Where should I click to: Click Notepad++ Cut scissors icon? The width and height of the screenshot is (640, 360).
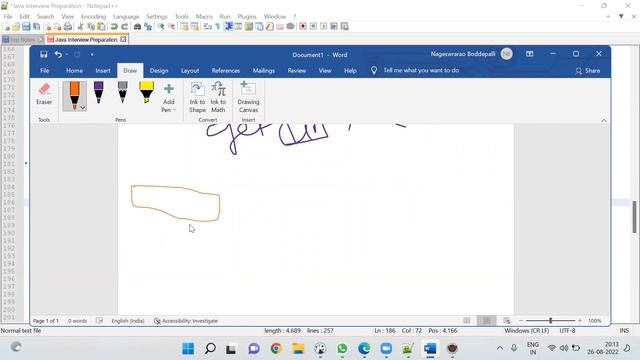click(80, 27)
